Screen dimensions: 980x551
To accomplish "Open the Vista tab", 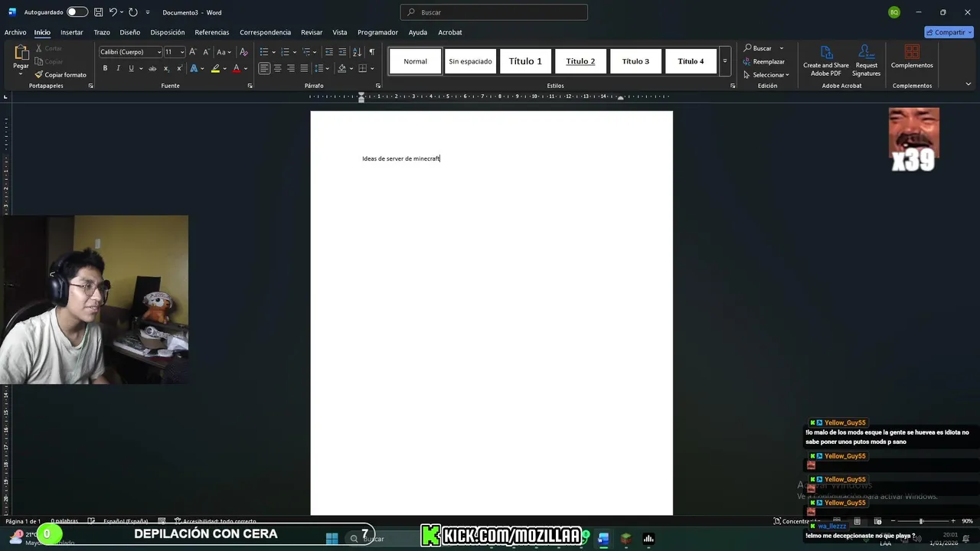I will coord(340,32).
